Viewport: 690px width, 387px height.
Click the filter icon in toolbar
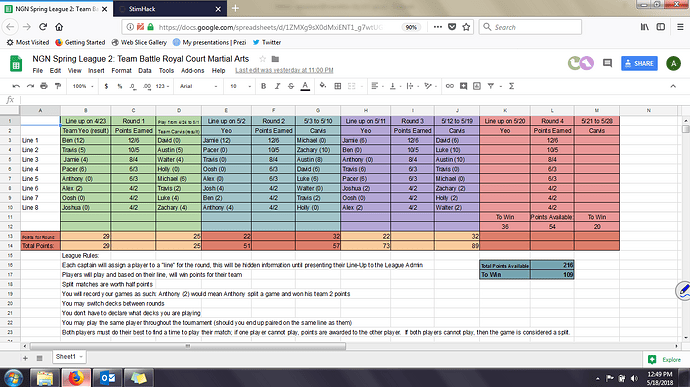click(x=491, y=86)
